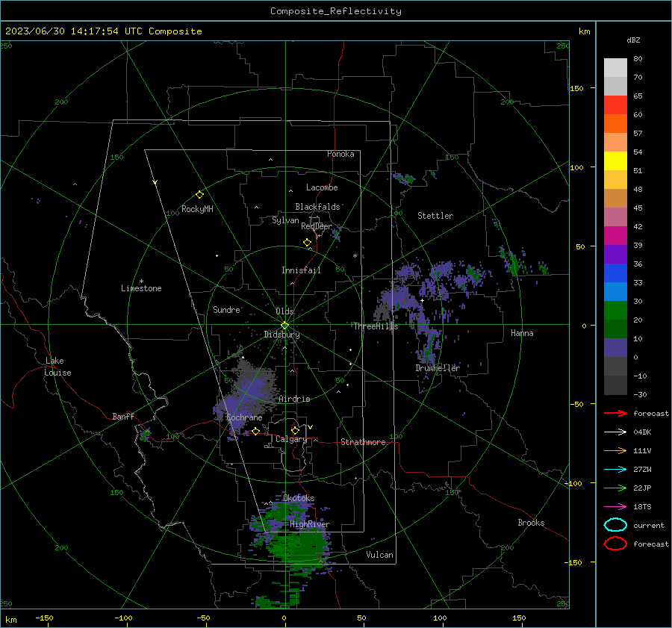Click the cyan 27ZW arrow icon
Viewport: 672px width, 628px height.
coord(615,470)
